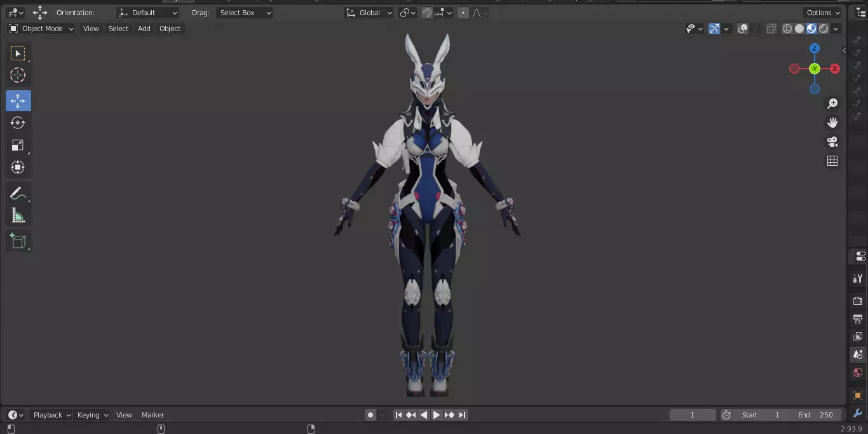Toggle snapping magnet icon
Viewport: 868px width, 434px height.
pyautogui.click(x=427, y=13)
